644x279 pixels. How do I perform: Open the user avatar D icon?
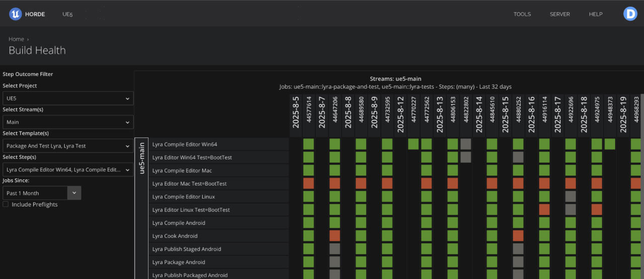pos(630,14)
